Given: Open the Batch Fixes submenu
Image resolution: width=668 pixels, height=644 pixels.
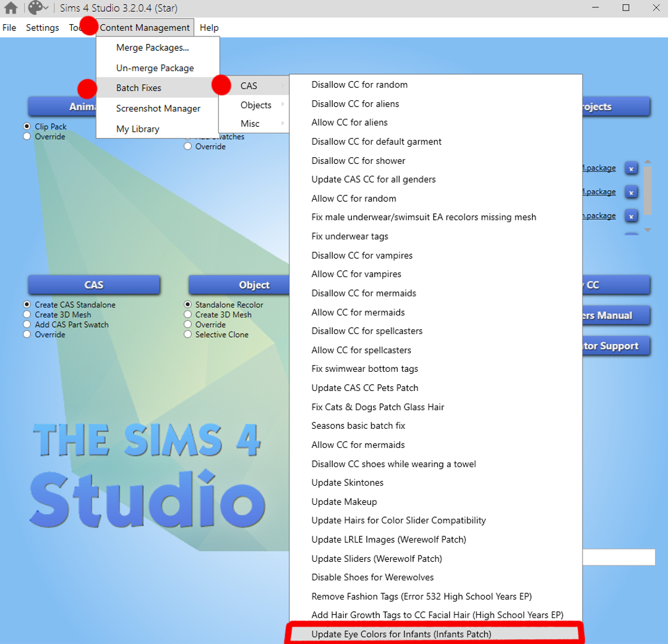Looking at the screenshot, I should (x=139, y=88).
